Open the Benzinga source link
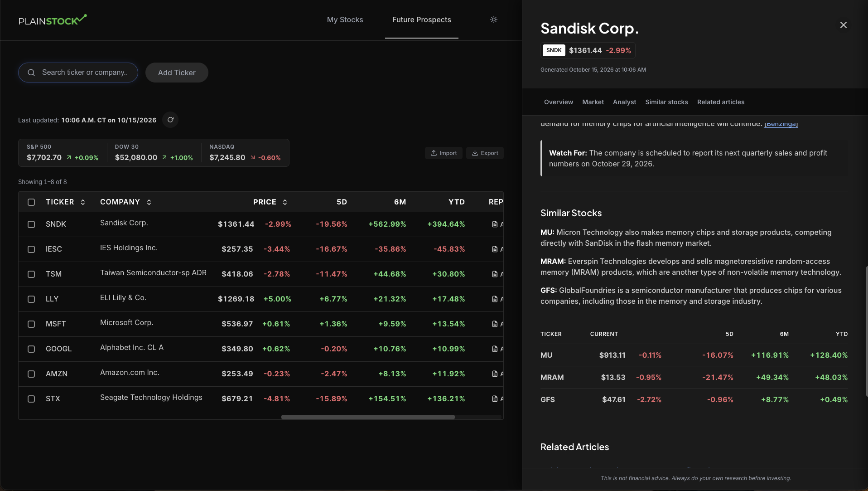This screenshot has width=868, height=491. click(x=781, y=124)
